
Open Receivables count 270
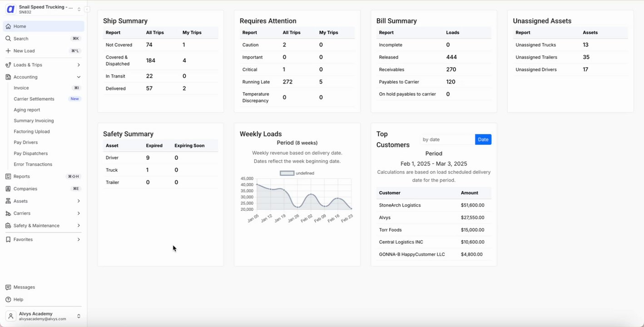coord(451,69)
